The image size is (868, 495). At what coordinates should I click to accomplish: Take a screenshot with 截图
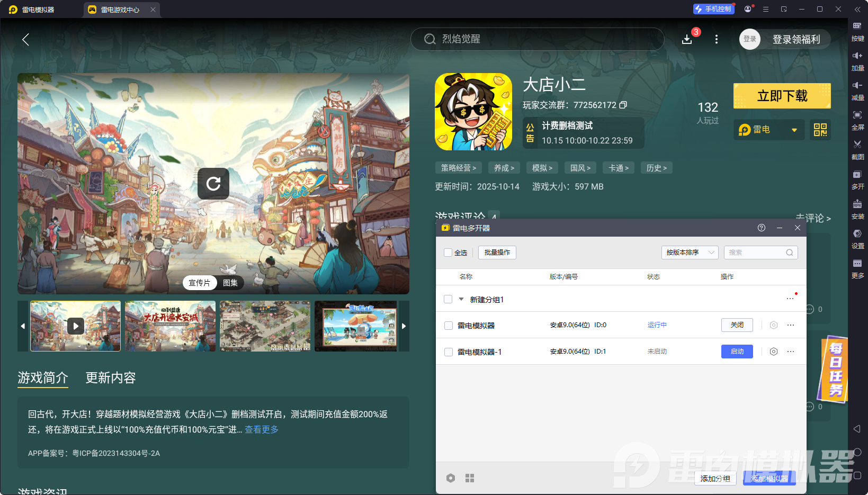tap(857, 150)
